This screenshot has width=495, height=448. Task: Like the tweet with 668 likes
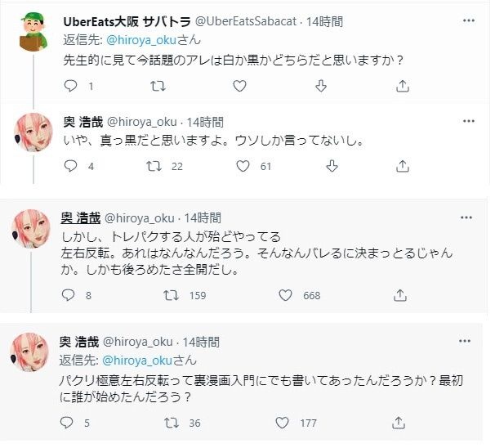tap(285, 295)
